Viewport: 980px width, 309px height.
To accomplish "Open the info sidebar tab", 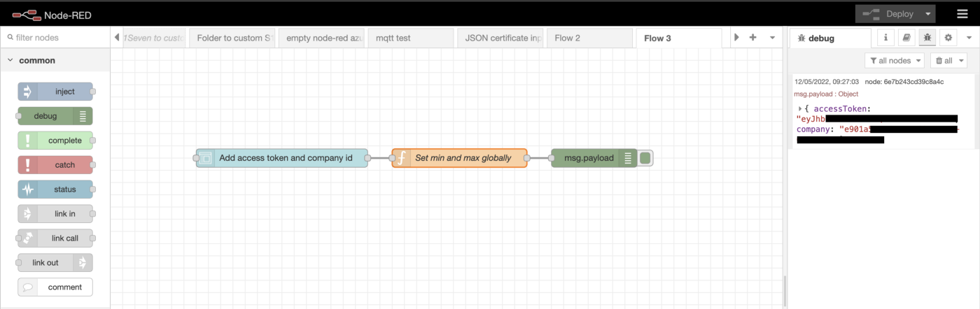I will 885,38.
